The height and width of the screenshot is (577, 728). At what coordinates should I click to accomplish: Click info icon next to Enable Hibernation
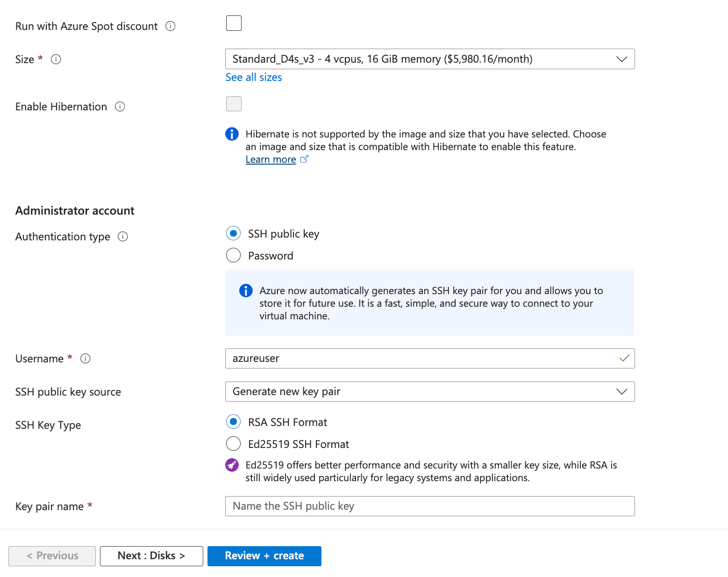[x=120, y=107]
